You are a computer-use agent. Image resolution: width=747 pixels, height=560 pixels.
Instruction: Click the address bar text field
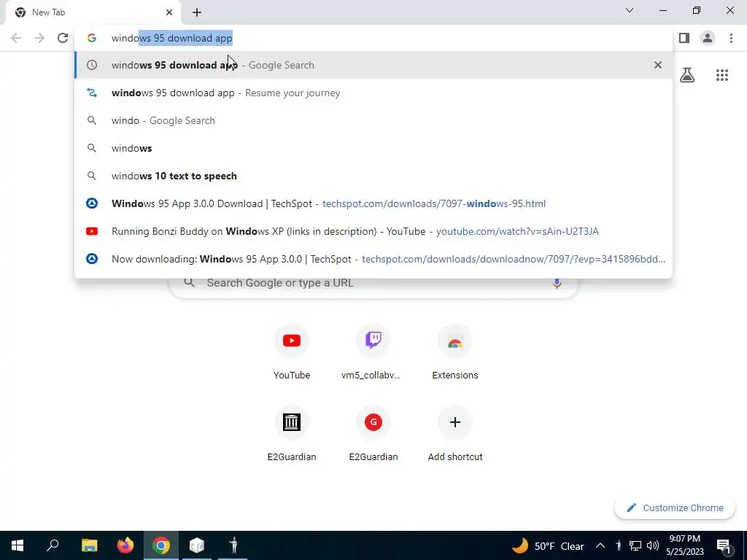(x=373, y=38)
